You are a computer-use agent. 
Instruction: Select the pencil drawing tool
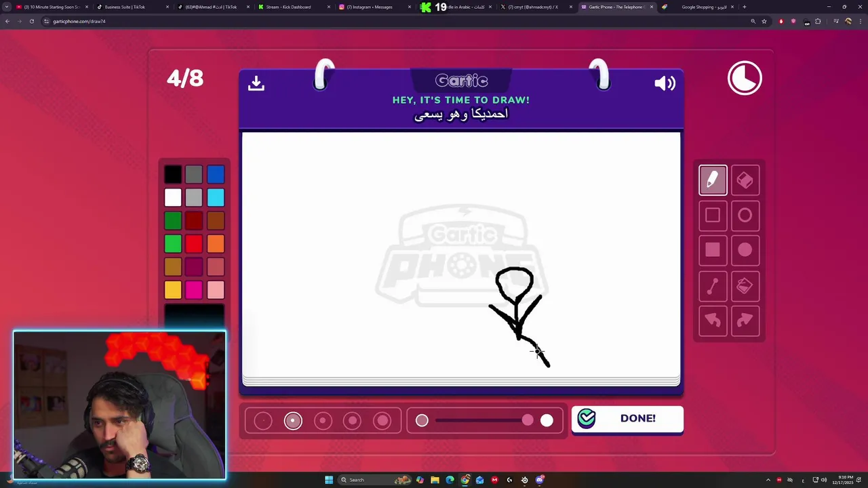pos(713,180)
